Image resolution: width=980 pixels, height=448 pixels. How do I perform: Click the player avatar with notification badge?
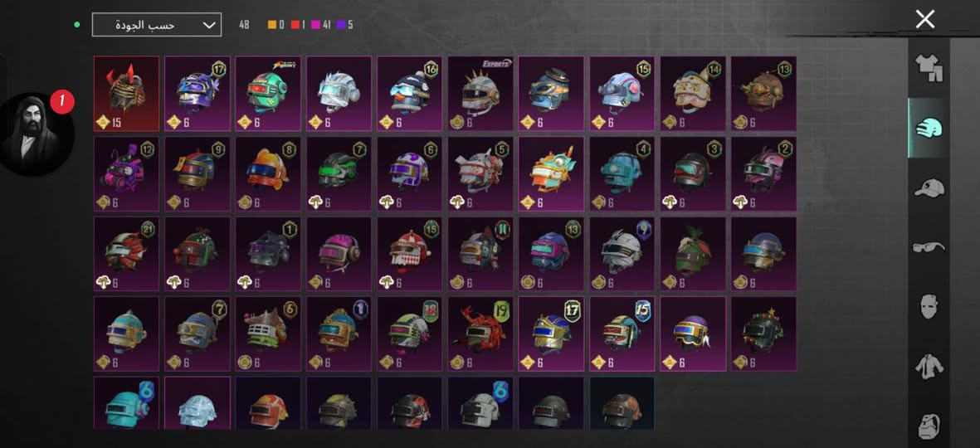coord(37,134)
